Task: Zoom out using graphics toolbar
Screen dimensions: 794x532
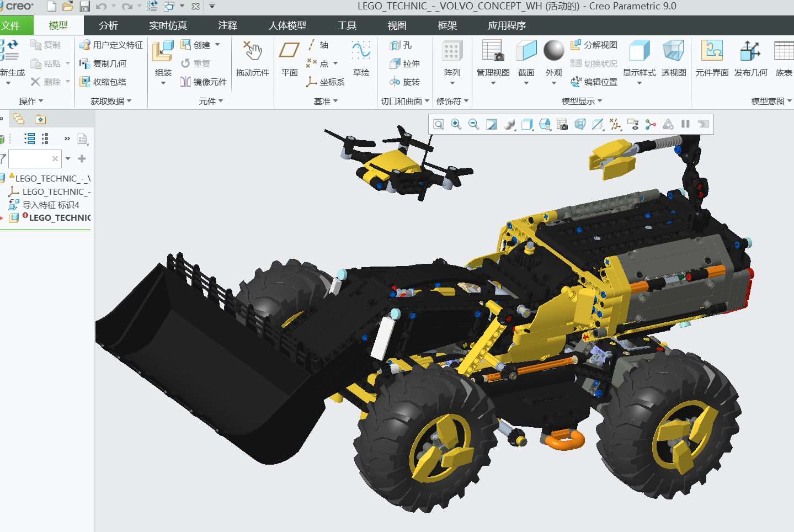Action: point(474,124)
